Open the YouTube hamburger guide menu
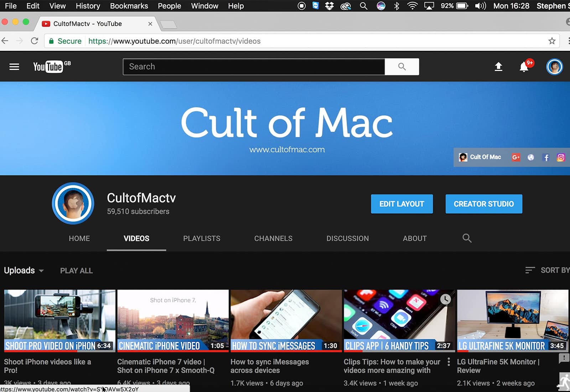Screen dimensions: 570x392 pyautogui.click(x=14, y=67)
